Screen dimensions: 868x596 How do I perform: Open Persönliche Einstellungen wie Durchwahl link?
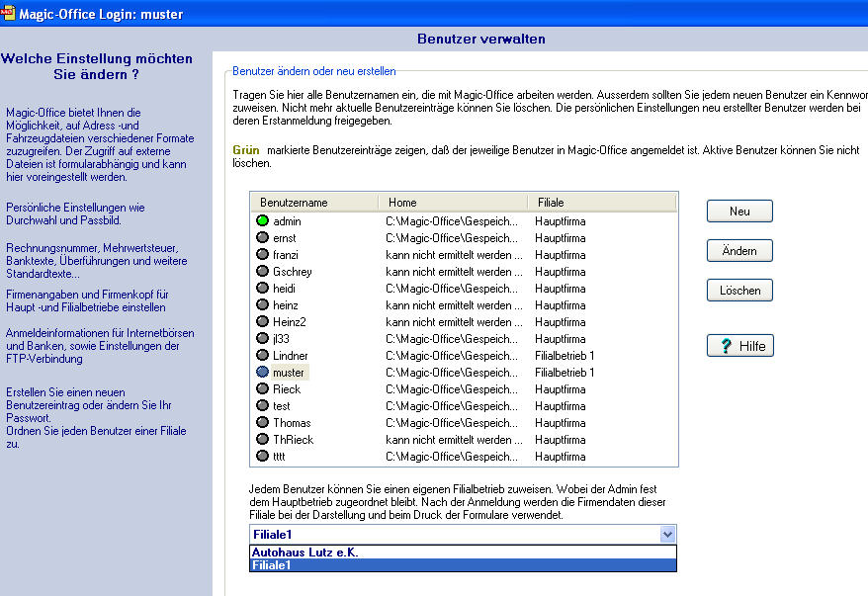75,213
